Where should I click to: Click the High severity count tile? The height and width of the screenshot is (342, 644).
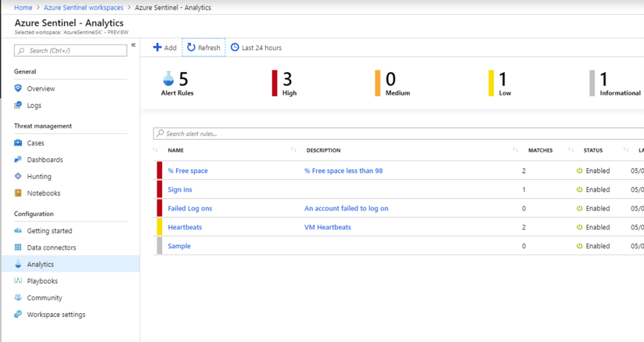[x=285, y=84]
